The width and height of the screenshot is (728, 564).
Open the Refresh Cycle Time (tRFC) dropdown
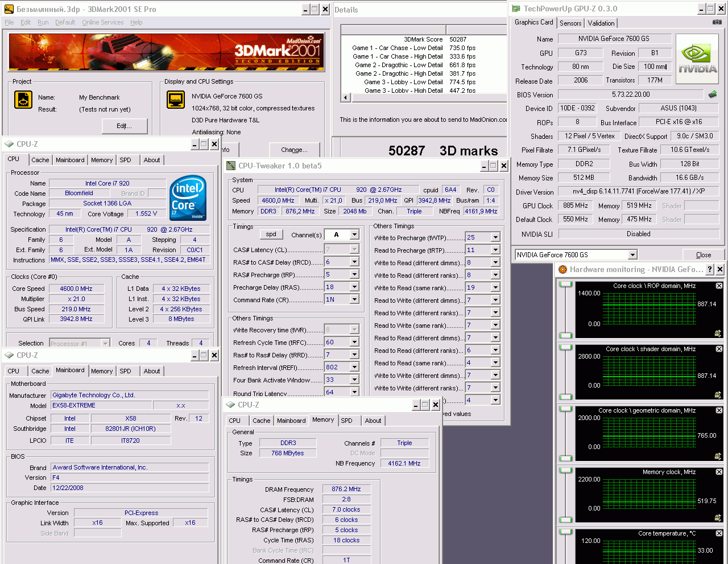click(354, 342)
